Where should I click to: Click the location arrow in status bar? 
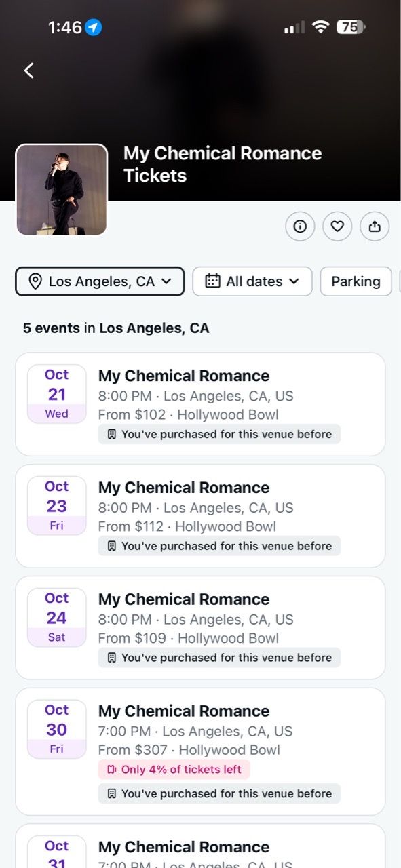click(x=94, y=28)
